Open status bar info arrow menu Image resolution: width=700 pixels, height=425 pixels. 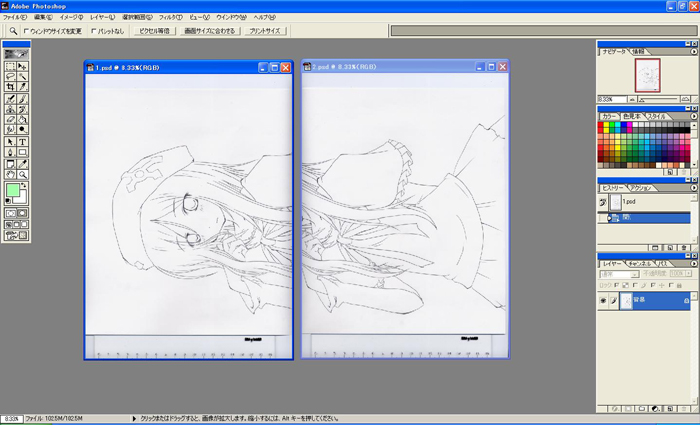[x=134, y=419]
